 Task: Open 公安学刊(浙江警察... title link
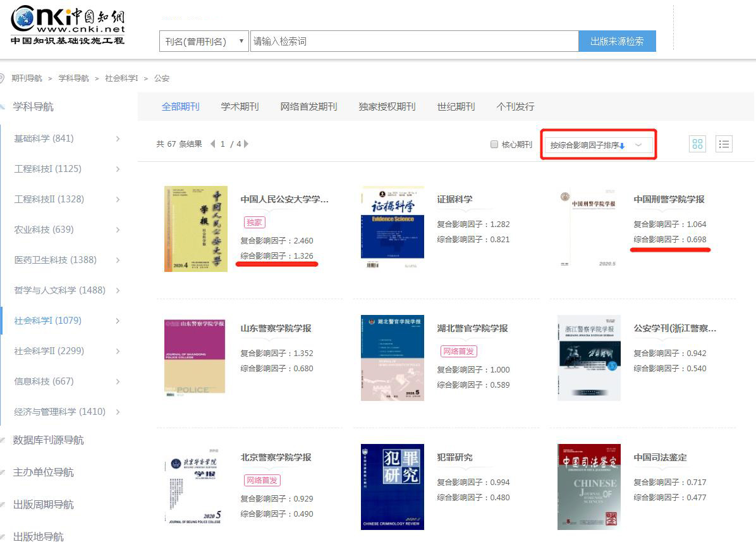pyautogui.click(x=675, y=328)
